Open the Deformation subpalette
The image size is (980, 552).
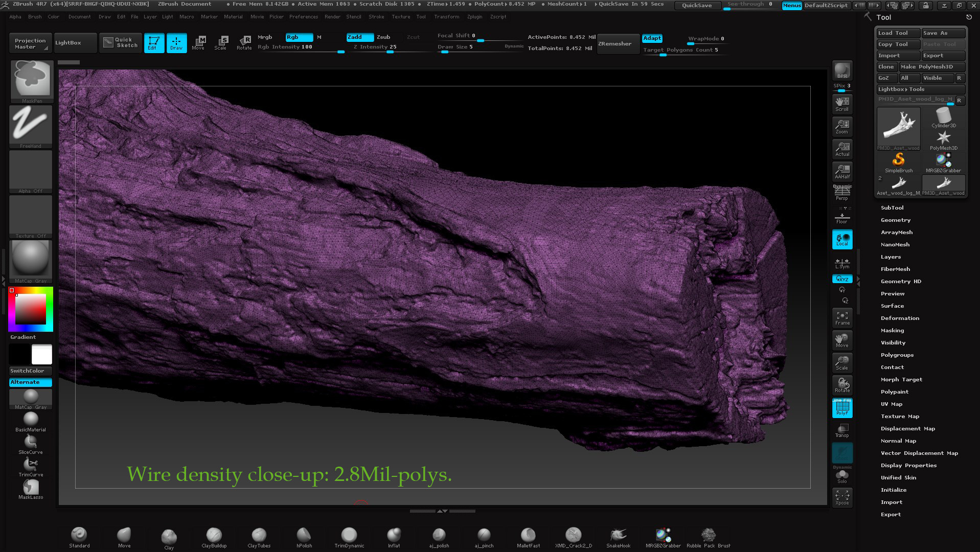click(900, 318)
